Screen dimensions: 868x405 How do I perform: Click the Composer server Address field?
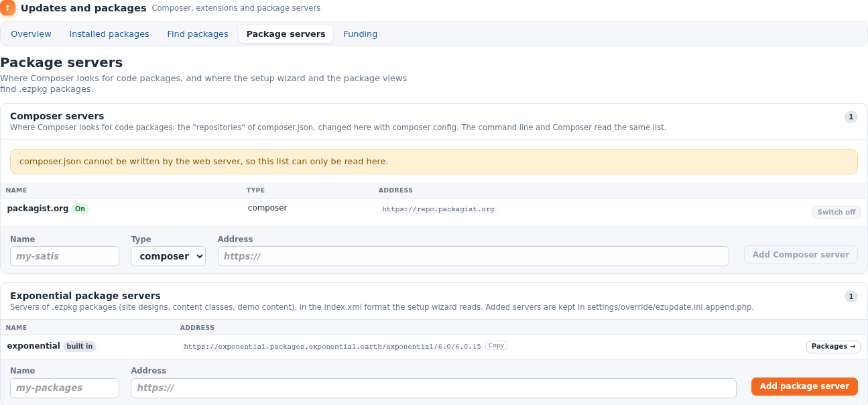473,256
